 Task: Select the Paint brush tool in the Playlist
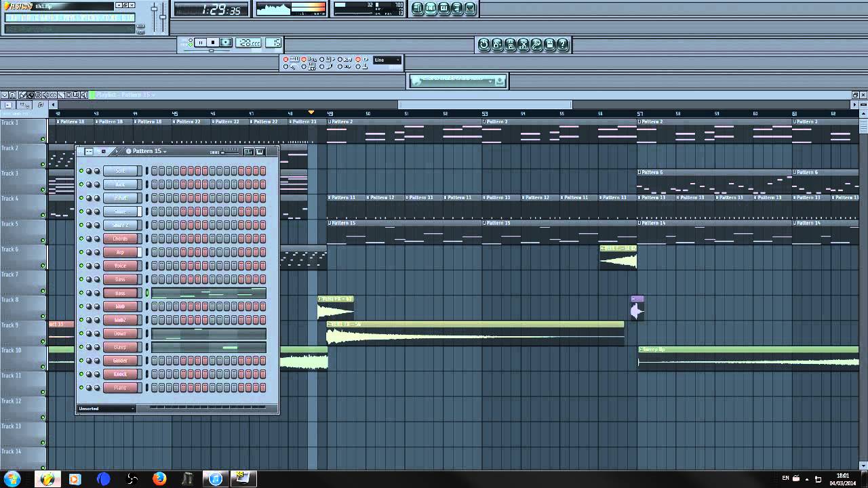pyautogui.click(x=31, y=95)
